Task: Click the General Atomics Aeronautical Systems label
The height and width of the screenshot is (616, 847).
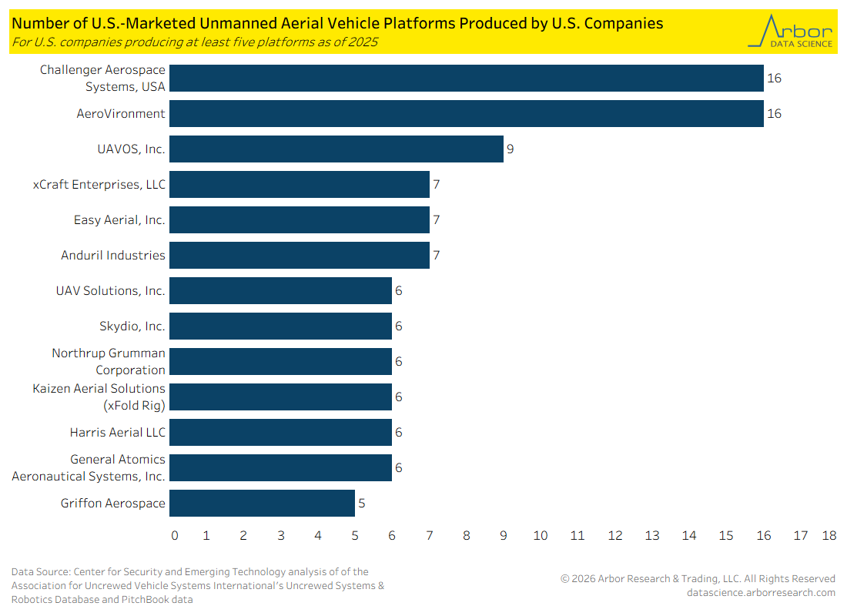Action: [89, 468]
